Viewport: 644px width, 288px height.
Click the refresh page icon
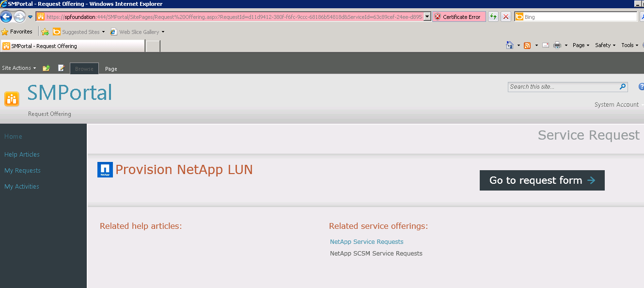(493, 17)
